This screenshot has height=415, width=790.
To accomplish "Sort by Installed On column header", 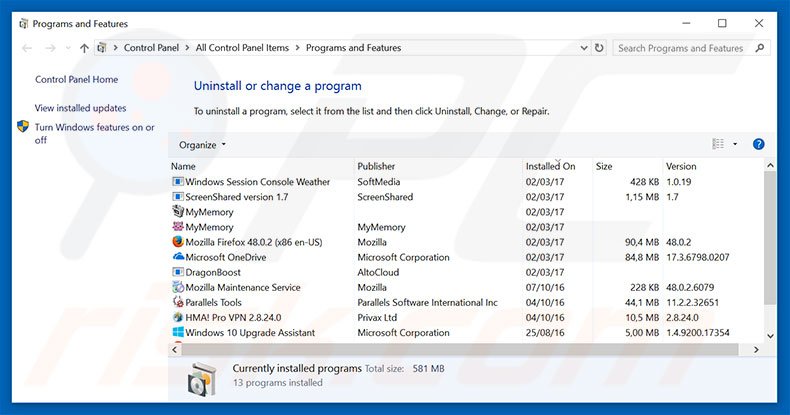I will tap(551, 166).
